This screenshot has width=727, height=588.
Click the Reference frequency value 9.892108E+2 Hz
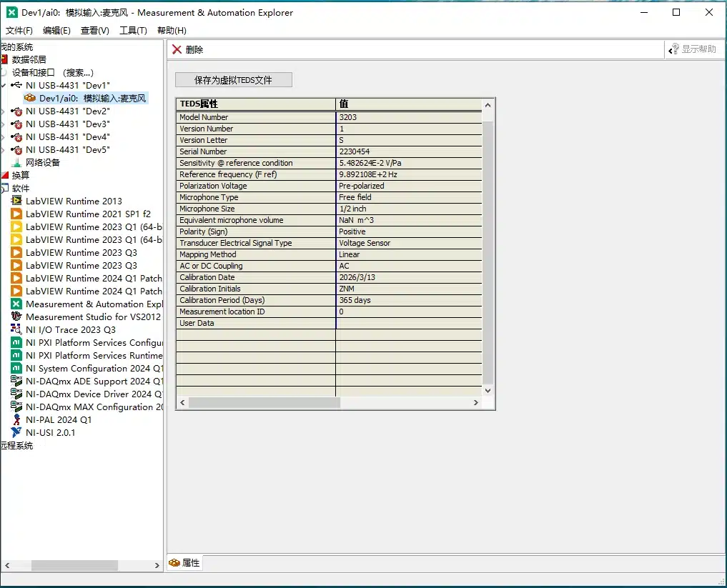click(368, 174)
